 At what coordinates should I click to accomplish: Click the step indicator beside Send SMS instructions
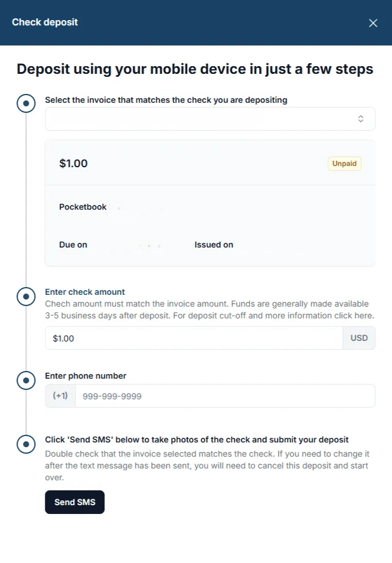point(26,443)
